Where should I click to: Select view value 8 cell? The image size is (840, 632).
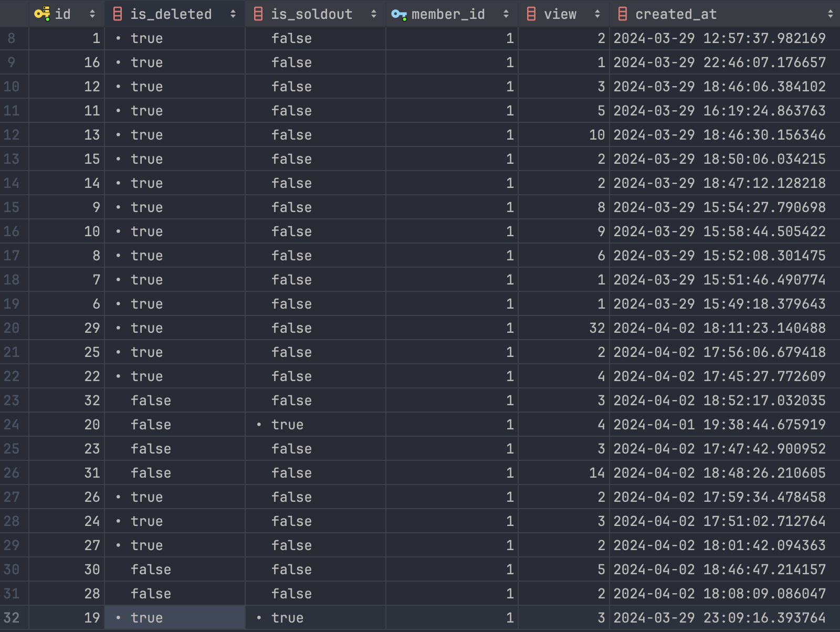[x=564, y=207]
